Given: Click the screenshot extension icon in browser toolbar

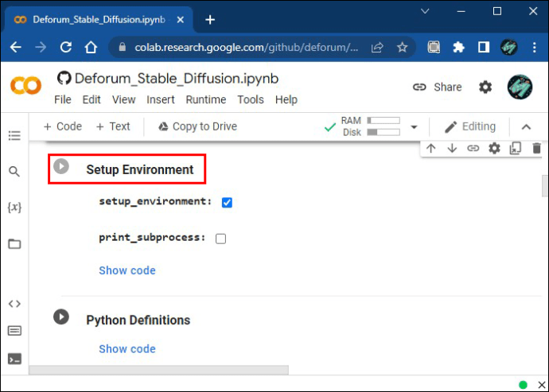Looking at the screenshot, I should click(x=434, y=47).
